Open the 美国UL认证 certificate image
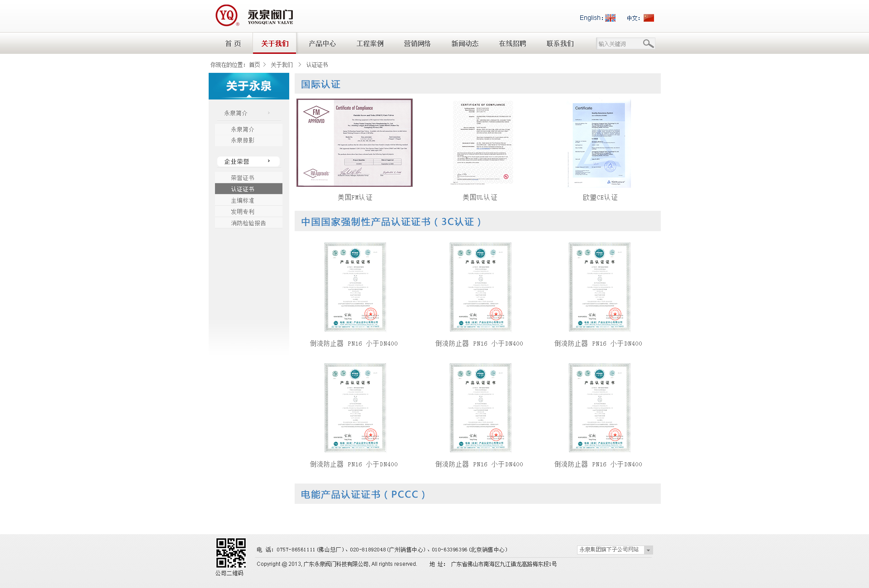Image resolution: width=869 pixels, height=588 pixels. pyautogui.click(x=482, y=143)
